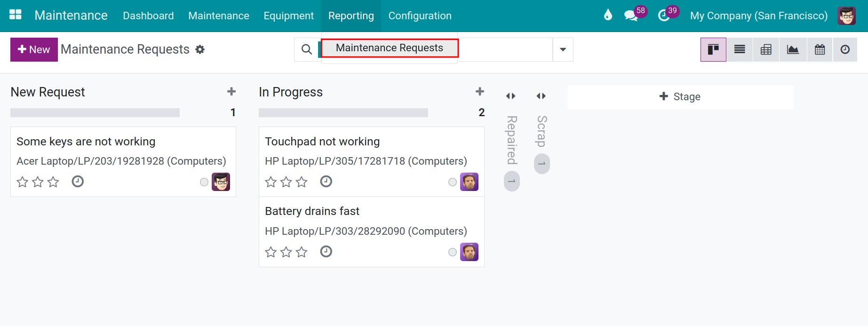Screen dimensions: 868x326
Task: Set third priority star on Touchpad not working
Action: coord(302,182)
